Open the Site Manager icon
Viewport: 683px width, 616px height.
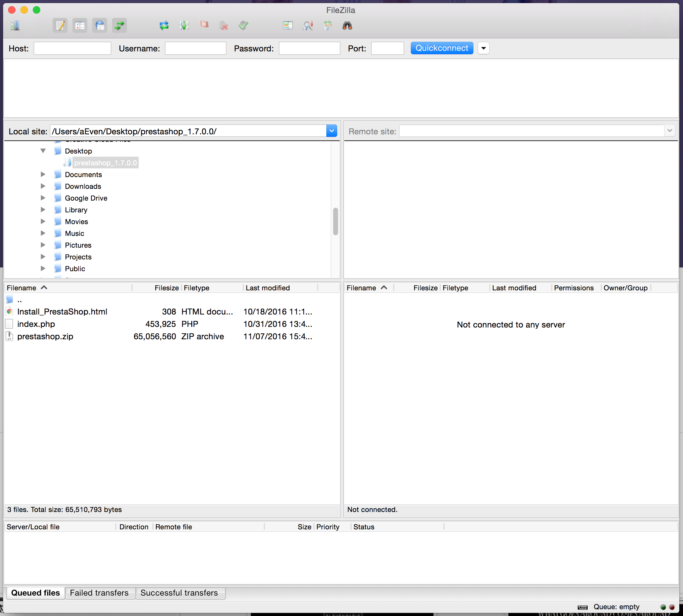15,25
